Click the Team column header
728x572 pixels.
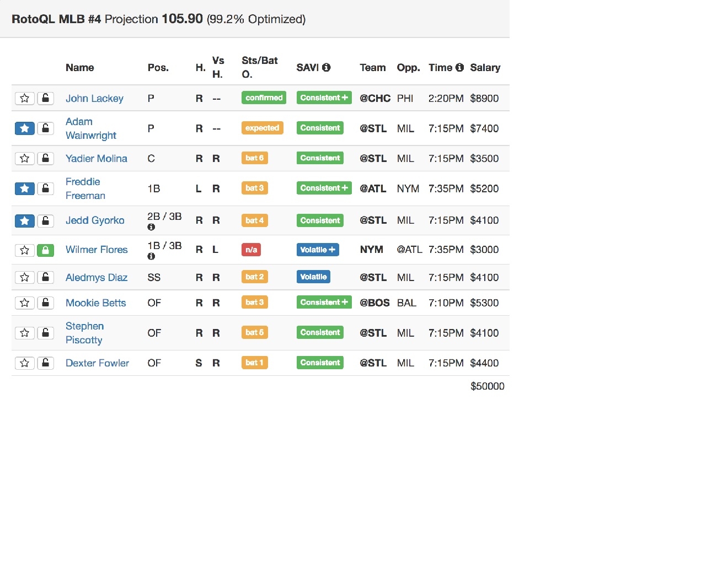[373, 67]
